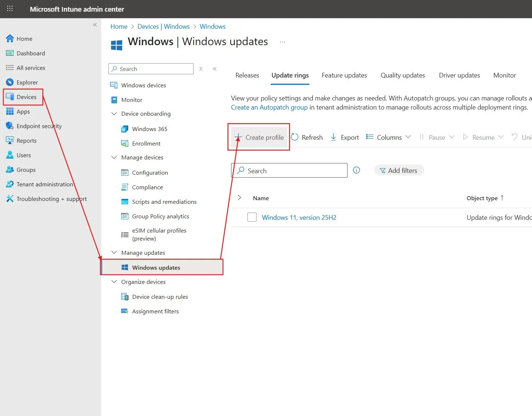Expand the table rows chevron beside Name
Screen dimensions: 532x416
click(239, 198)
